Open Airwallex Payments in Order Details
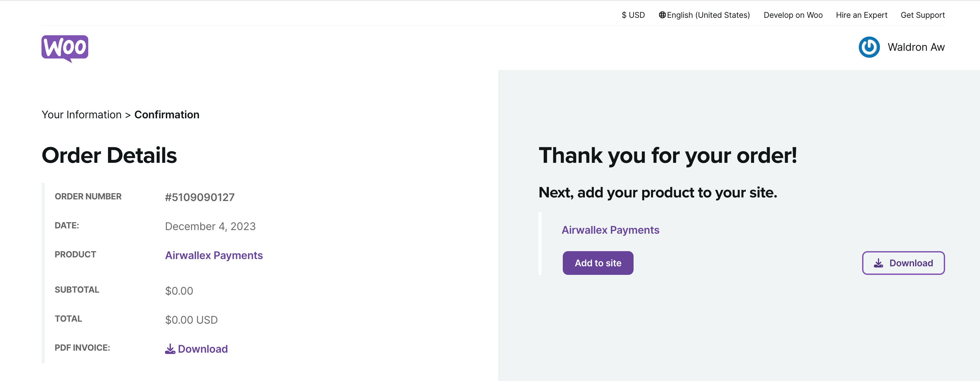Image resolution: width=980 pixels, height=381 pixels. click(214, 255)
